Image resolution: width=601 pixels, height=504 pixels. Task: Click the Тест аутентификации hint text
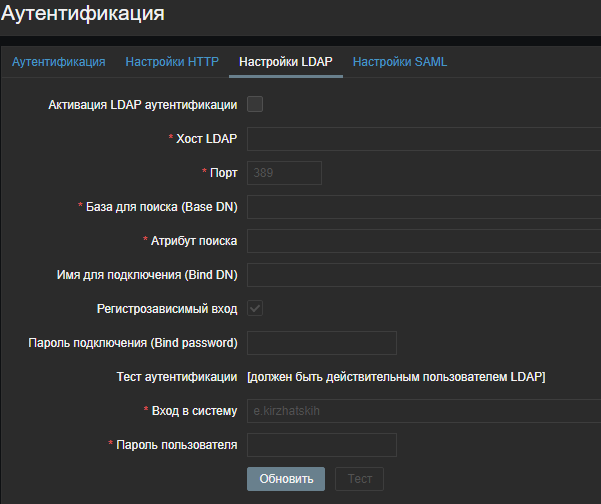[x=396, y=377]
